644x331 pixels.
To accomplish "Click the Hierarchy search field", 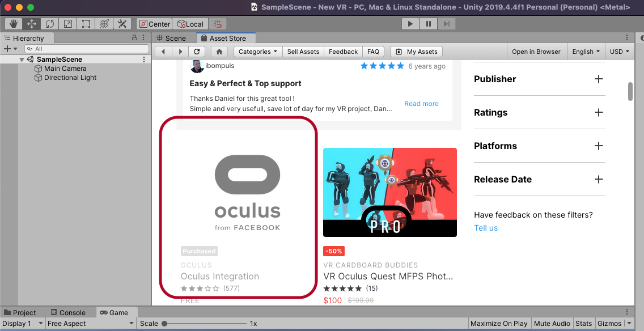I will click(87, 49).
